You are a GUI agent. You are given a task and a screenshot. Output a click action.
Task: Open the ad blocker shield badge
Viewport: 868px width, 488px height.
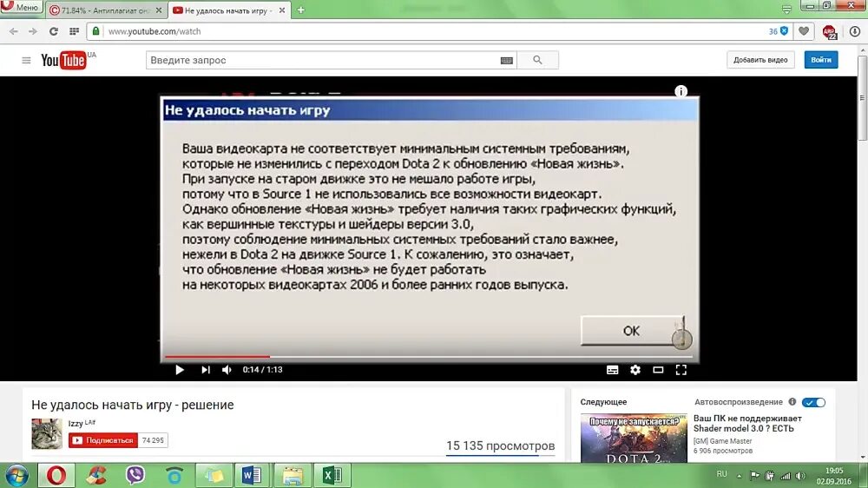779,31
